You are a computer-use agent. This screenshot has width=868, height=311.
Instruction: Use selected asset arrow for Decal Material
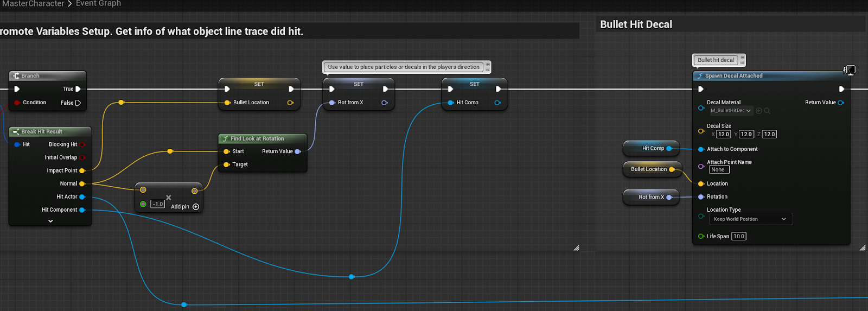759,111
